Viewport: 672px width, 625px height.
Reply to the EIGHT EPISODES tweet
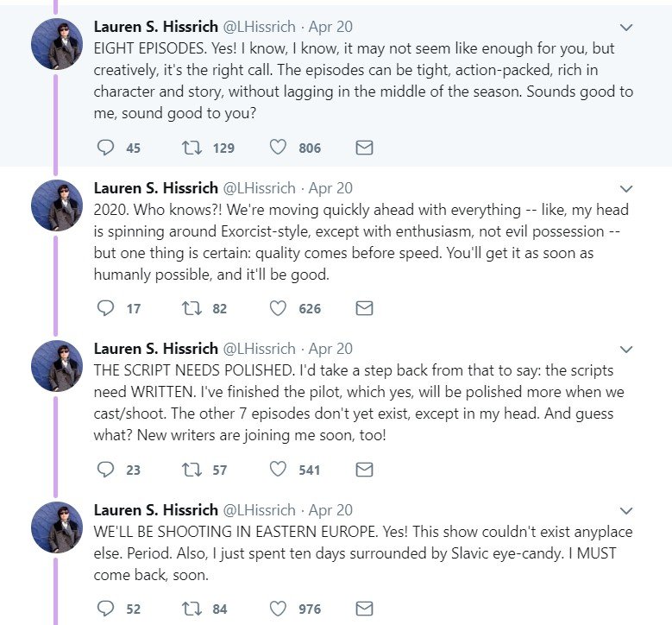pyautogui.click(x=105, y=148)
